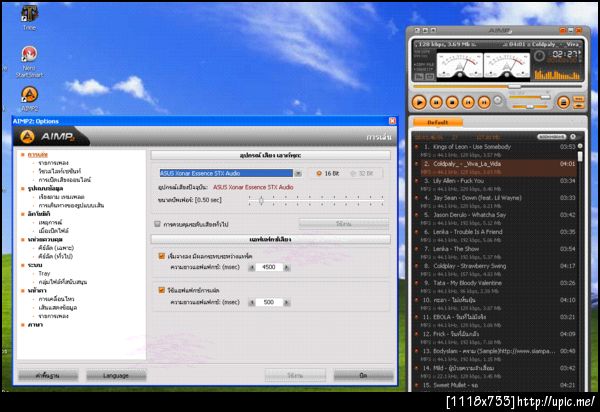Click the small round gray knob beside Next
This screenshot has height=412, width=600.
tap(498, 100)
